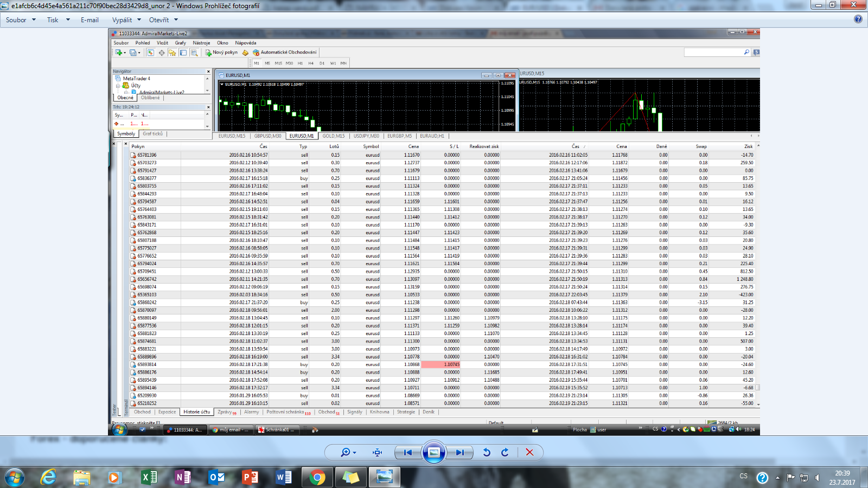Toggle Automatické Obchodování in MetaTrader
This screenshot has width=868, height=488.
tap(285, 53)
